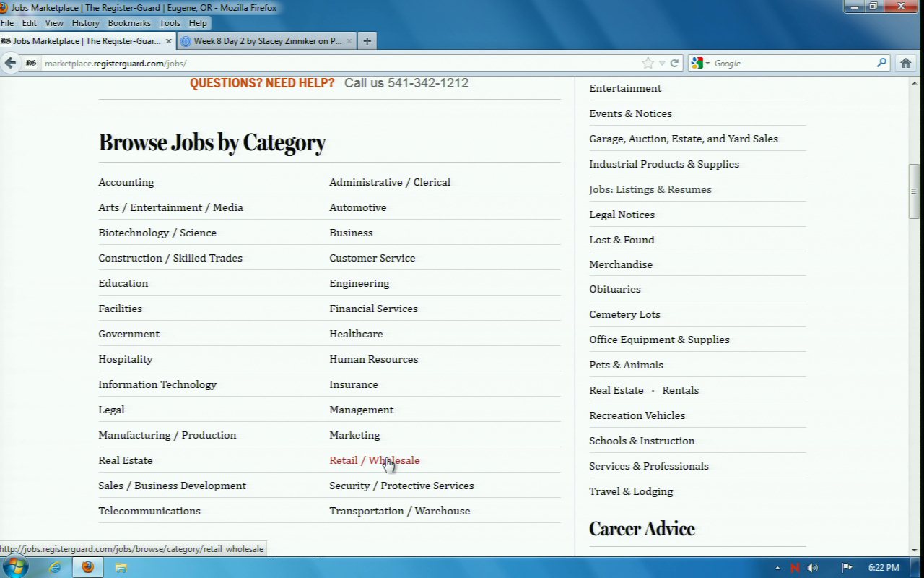
Task: Open Internet Explorer from the taskbar
Action: point(55,567)
